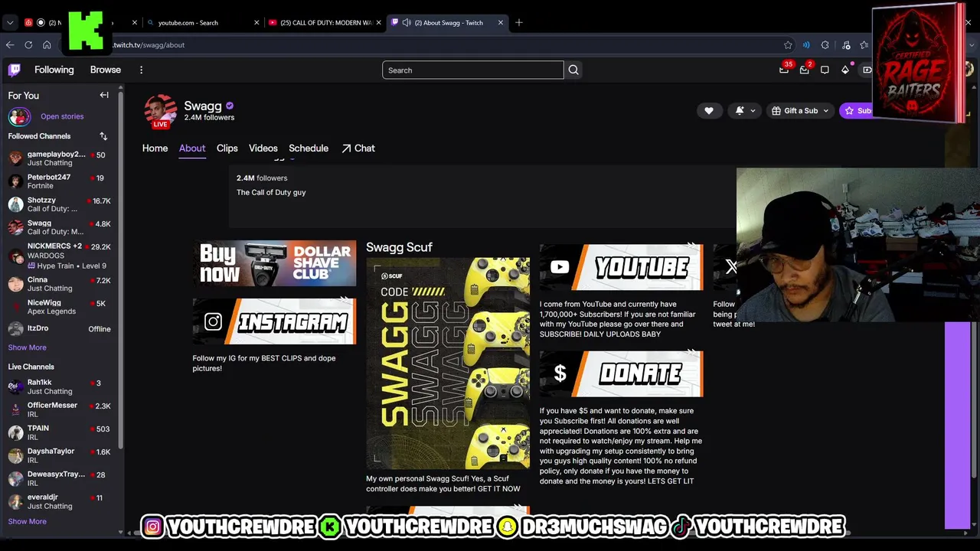Open the whispers chat icon
This screenshot has width=980, height=551.
[825, 70]
